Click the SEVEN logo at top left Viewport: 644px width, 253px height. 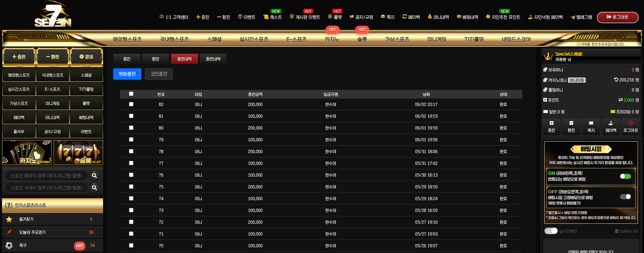(53, 15)
